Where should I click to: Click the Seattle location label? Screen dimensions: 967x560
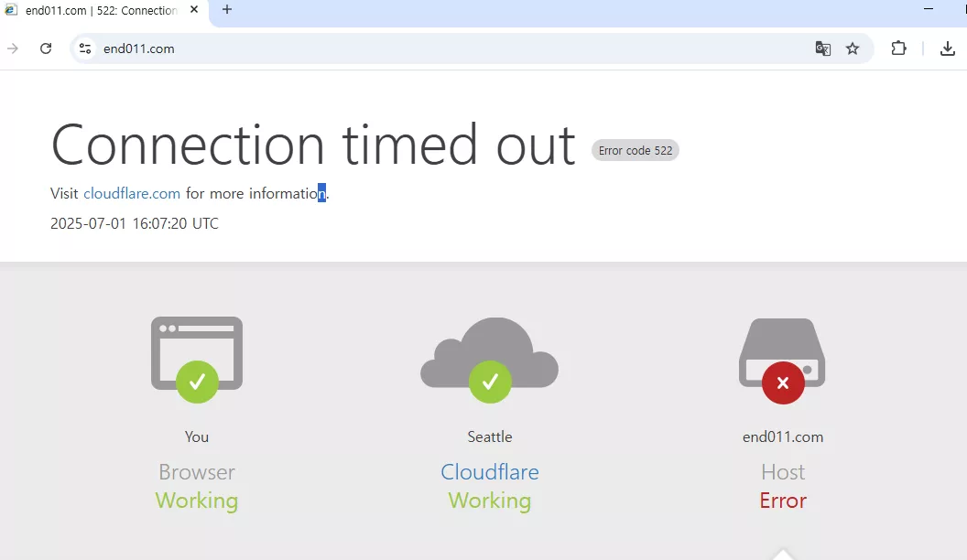coord(490,436)
